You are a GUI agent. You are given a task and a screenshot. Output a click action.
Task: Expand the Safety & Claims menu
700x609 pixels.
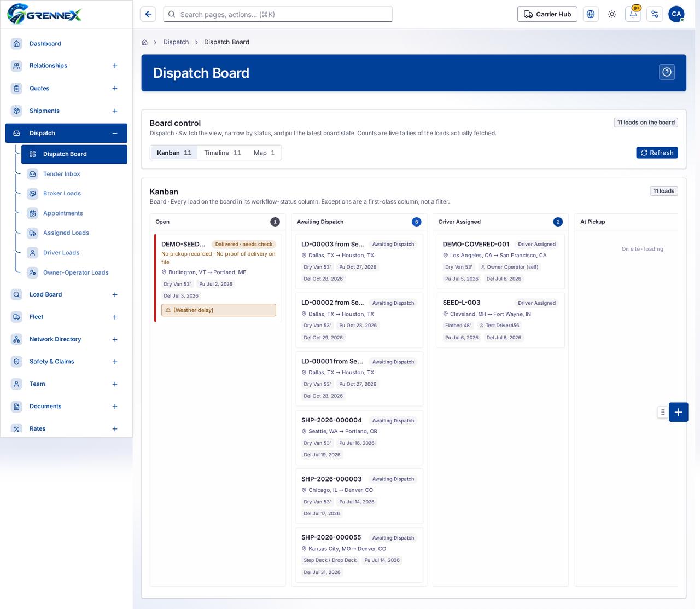pyautogui.click(x=115, y=362)
